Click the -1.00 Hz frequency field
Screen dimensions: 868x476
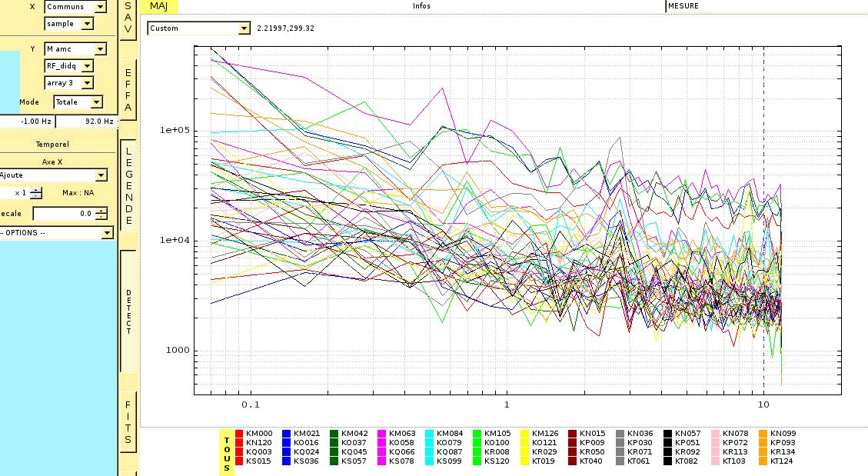click(x=27, y=121)
